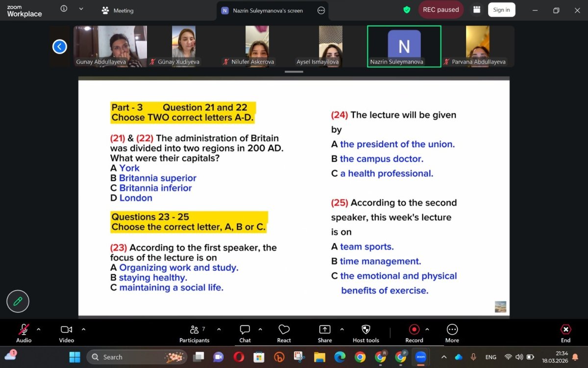Select Aysel Ismayilova's video thumbnail

[331, 46]
